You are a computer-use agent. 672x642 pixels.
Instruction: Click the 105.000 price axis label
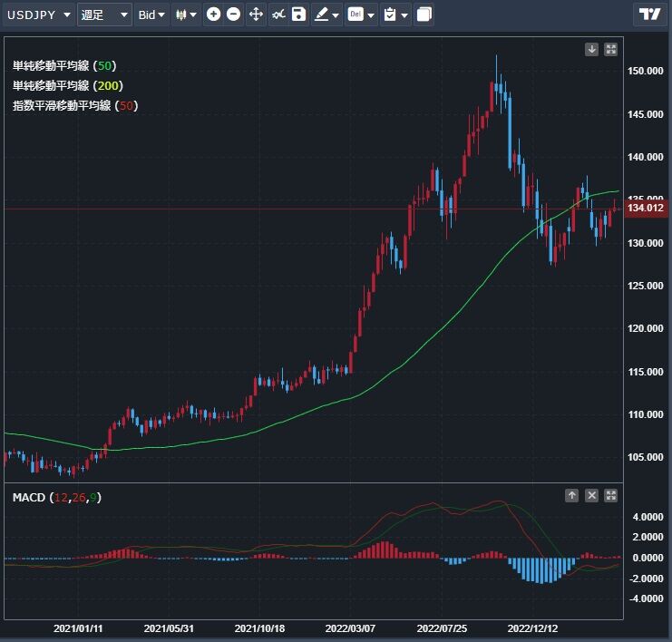[645, 457]
